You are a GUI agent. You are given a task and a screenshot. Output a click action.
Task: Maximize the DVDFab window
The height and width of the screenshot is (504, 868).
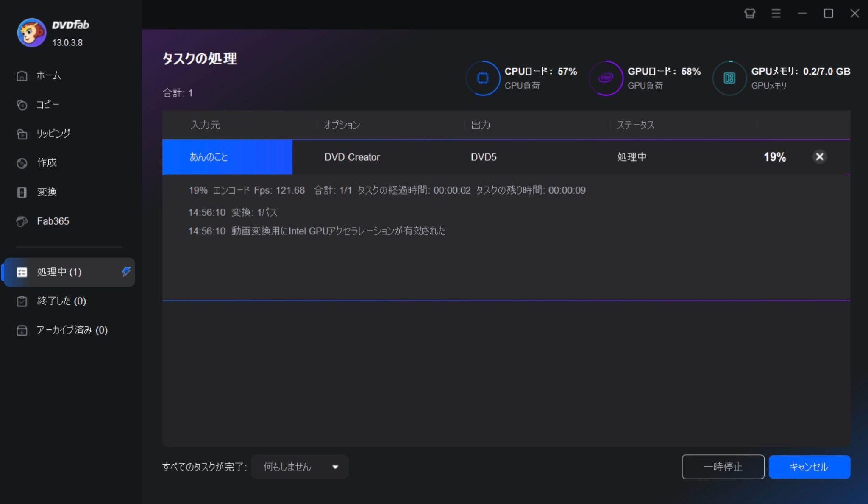click(829, 14)
